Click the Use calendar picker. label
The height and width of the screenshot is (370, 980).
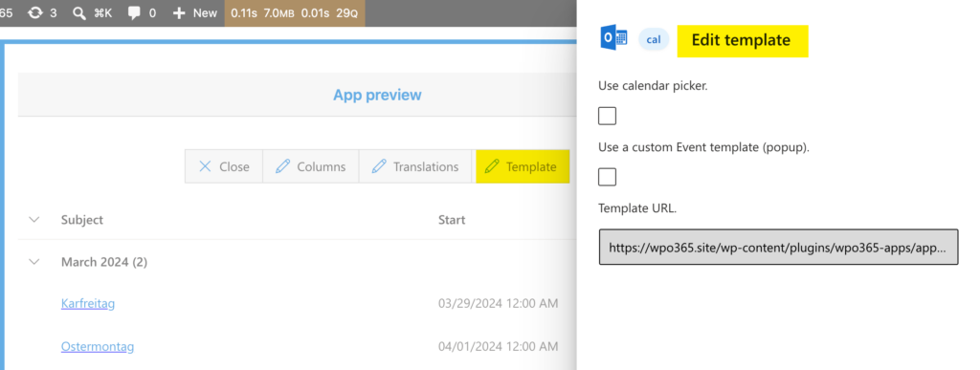tap(653, 86)
